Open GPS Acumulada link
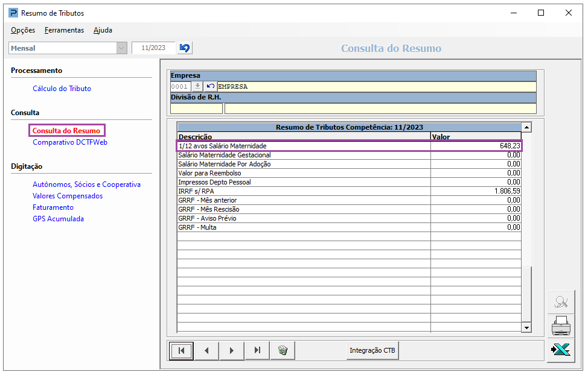The height and width of the screenshot is (375, 588). tap(58, 219)
